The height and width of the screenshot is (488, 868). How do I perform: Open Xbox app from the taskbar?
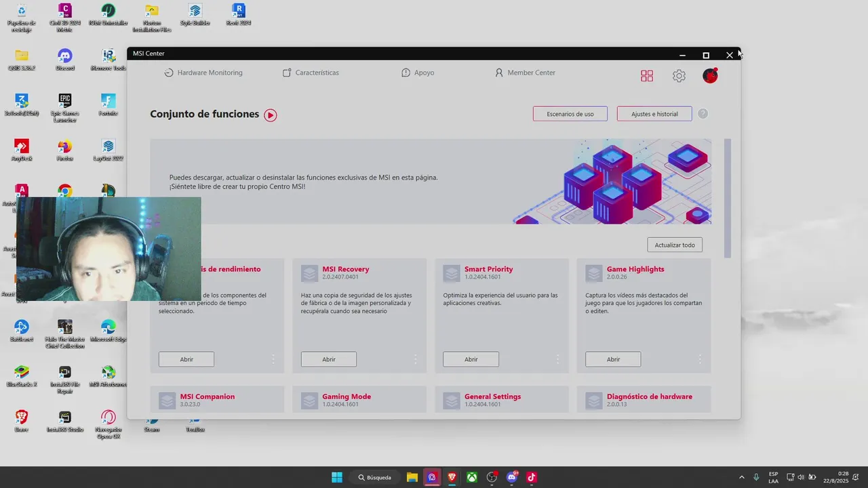(x=471, y=477)
